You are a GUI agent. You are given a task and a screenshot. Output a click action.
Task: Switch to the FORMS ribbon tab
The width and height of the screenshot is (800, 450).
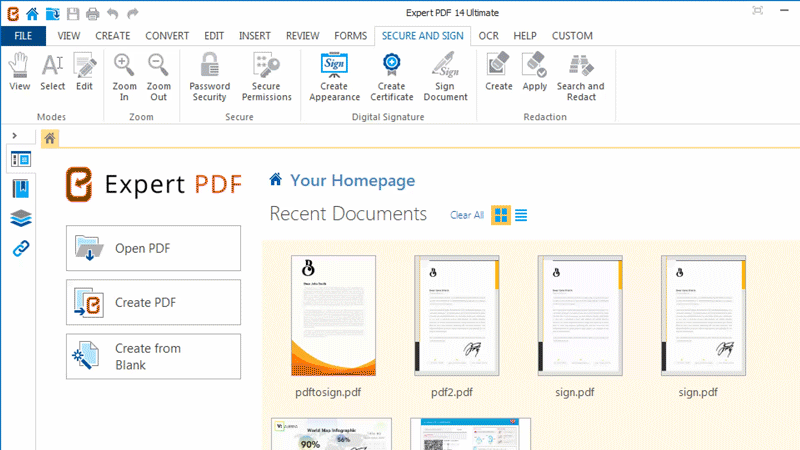351,36
